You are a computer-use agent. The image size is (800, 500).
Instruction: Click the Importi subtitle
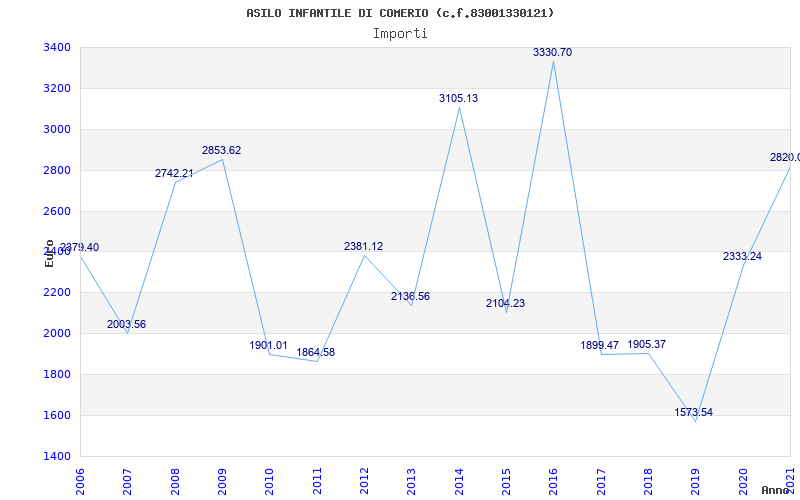400,34
